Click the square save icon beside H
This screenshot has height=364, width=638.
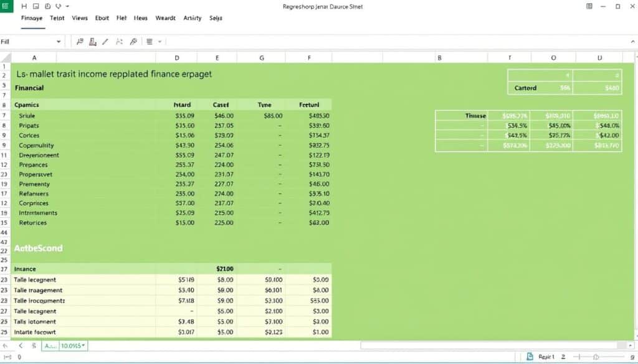[36, 6]
